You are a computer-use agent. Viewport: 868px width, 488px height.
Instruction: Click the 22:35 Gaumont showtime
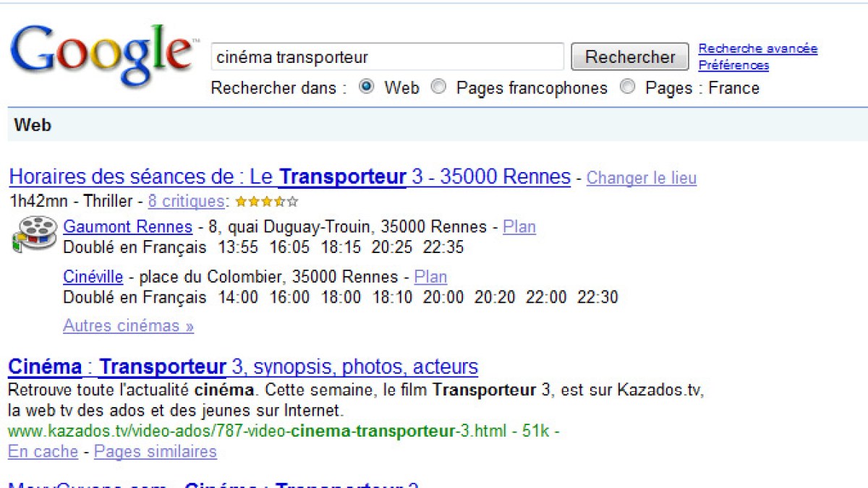coord(443,248)
